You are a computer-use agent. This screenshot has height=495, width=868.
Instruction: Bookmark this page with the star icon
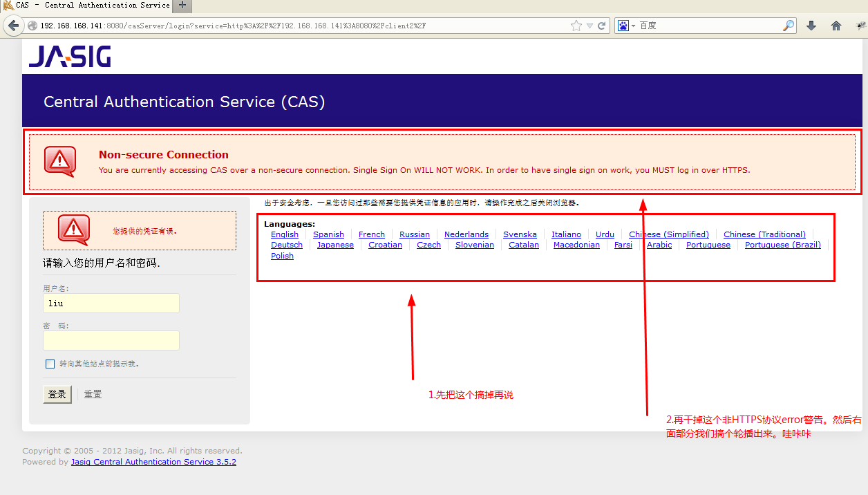coord(576,26)
